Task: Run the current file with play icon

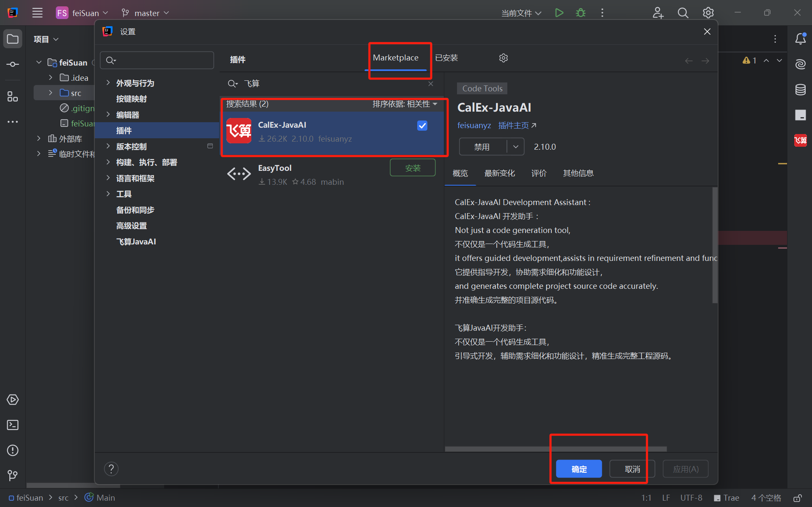Action: tap(559, 13)
